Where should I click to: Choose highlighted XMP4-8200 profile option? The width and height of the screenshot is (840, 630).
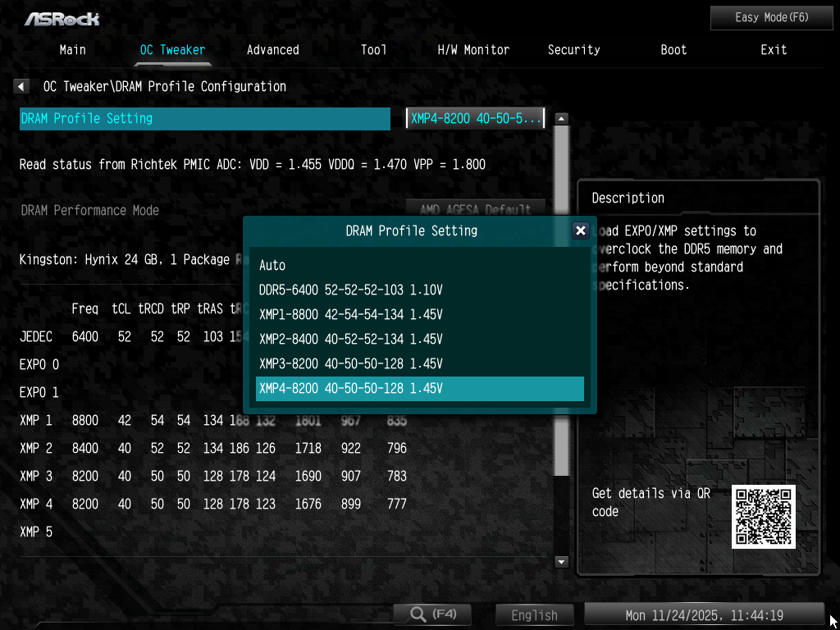(x=419, y=388)
